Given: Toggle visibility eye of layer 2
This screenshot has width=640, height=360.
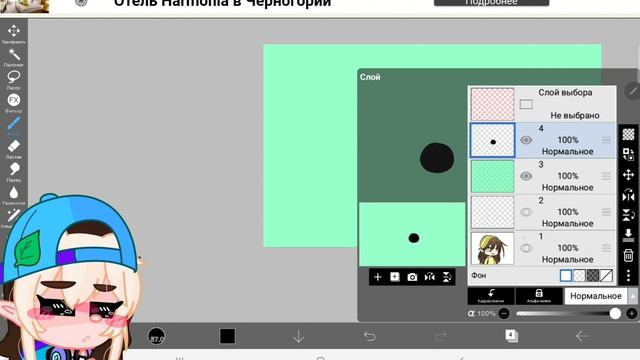Looking at the screenshot, I should (526, 212).
